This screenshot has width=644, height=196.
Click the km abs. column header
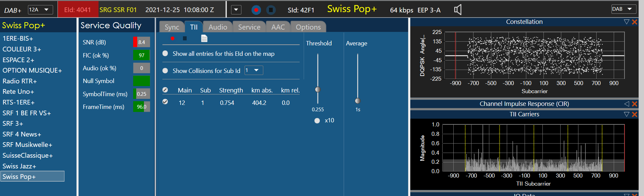pyautogui.click(x=262, y=90)
